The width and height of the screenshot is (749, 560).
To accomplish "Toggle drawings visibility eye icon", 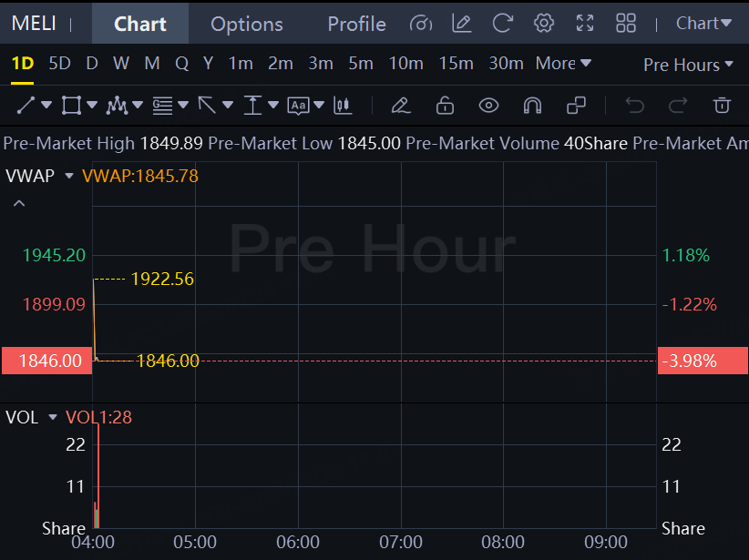I will point(488,106).
